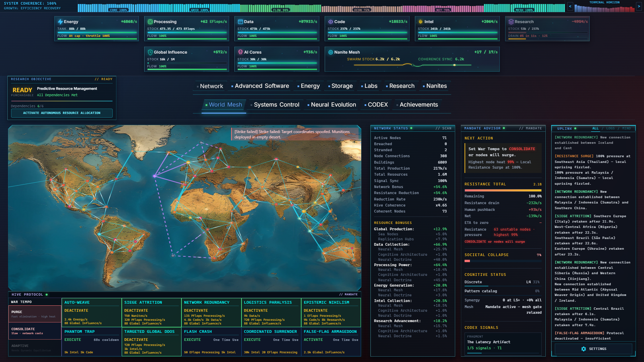Screen dimensions: 644x362
Task: Click the gear icon beside SETTINGS
Action: click(584, 349)
